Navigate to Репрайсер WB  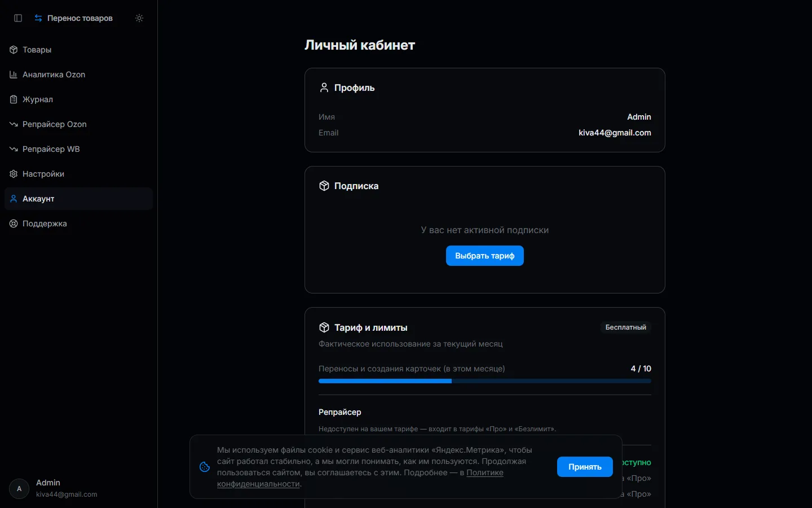pos(78,149)
